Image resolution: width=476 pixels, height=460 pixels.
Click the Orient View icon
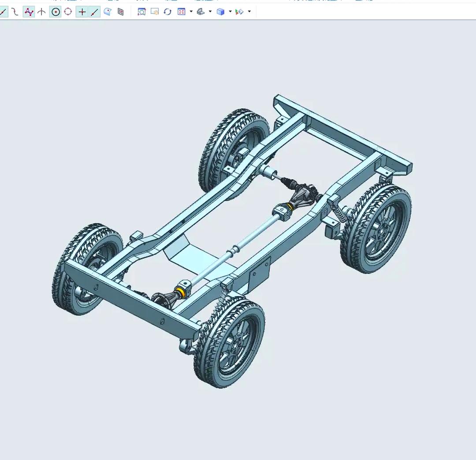click(x=182, y=12)
